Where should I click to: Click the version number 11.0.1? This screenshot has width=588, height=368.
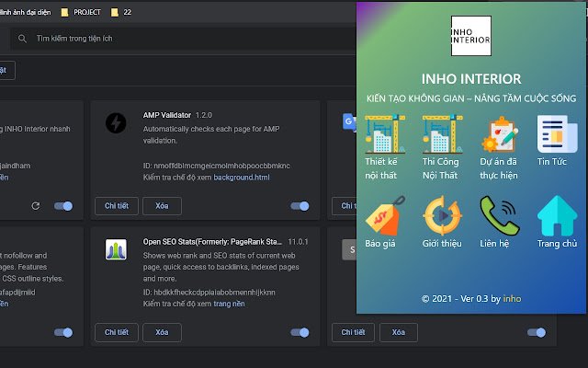(x=298, y=241)
